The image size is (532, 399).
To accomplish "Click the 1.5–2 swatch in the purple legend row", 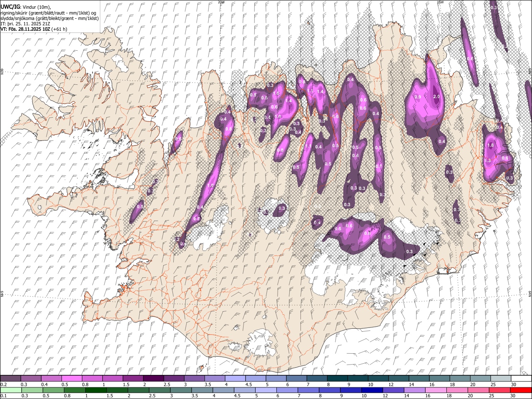I will (x=133, y=379).
